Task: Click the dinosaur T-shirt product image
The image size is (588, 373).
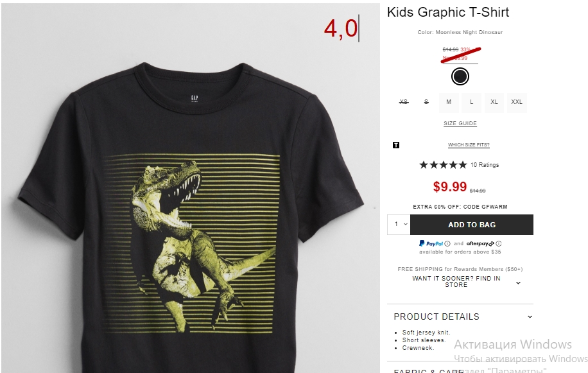Action: point(191,188)
